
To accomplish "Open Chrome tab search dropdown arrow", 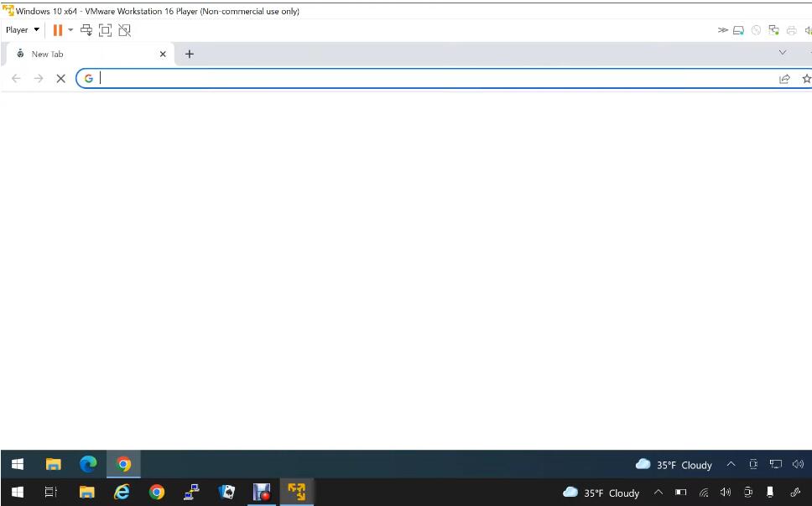I will [783, 53].
